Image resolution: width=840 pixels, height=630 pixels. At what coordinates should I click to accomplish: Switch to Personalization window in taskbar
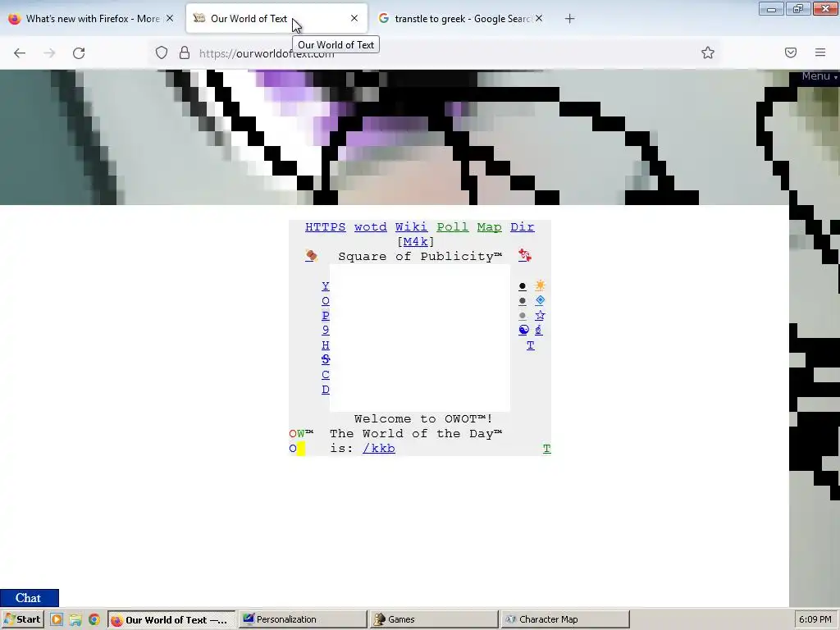click(x=302, y=619)
